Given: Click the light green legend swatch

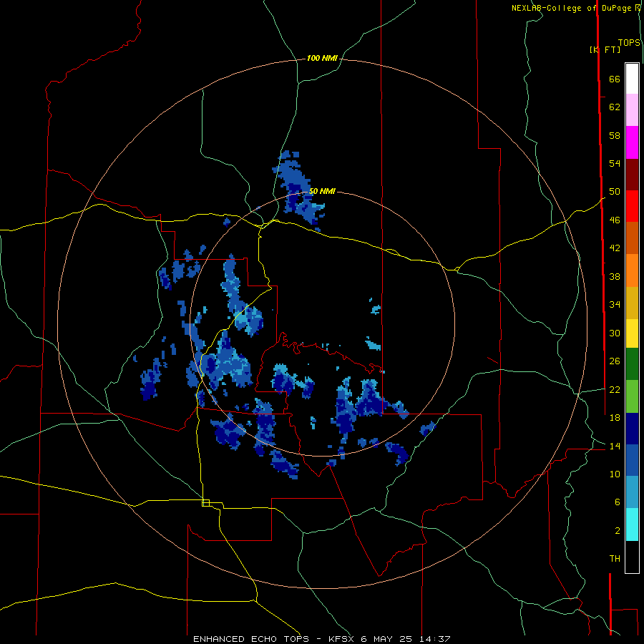Looking at the screenshot, I should click(632, 396).
